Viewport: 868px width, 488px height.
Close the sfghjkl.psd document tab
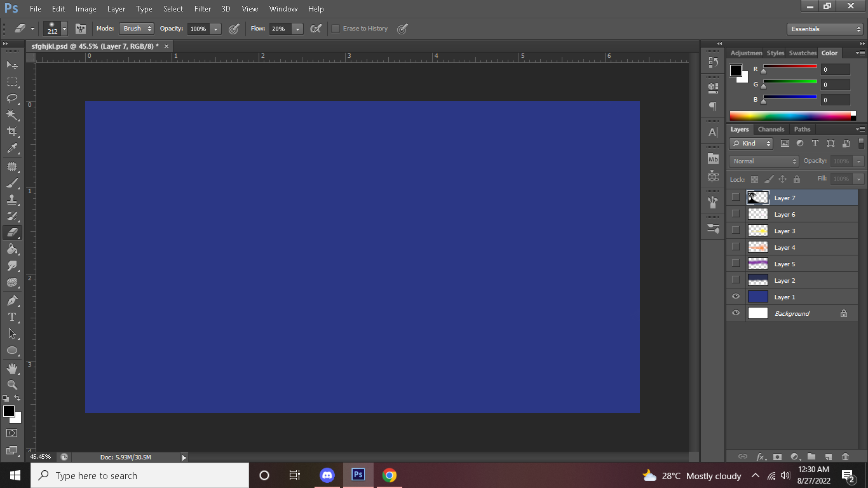[166, 46]
